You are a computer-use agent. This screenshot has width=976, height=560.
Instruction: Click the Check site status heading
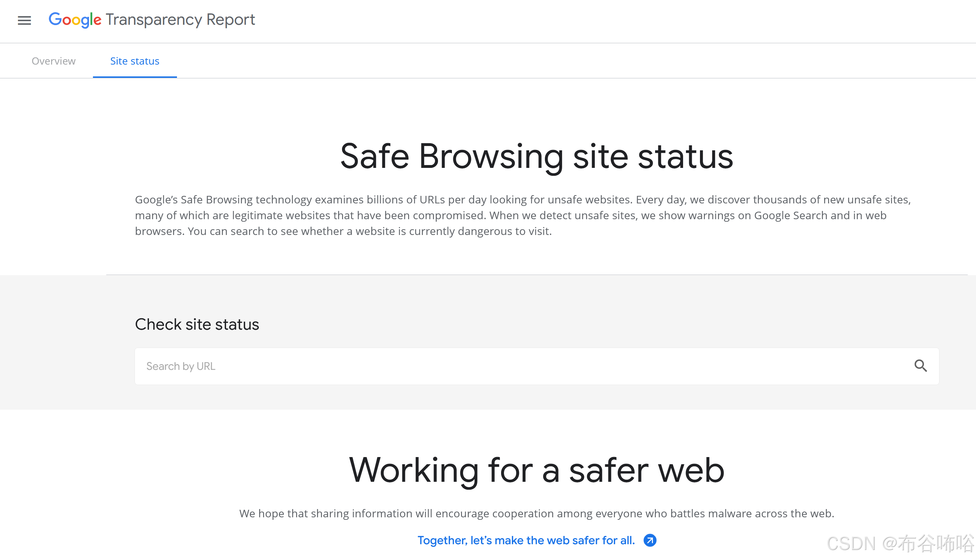pos(197,324)
